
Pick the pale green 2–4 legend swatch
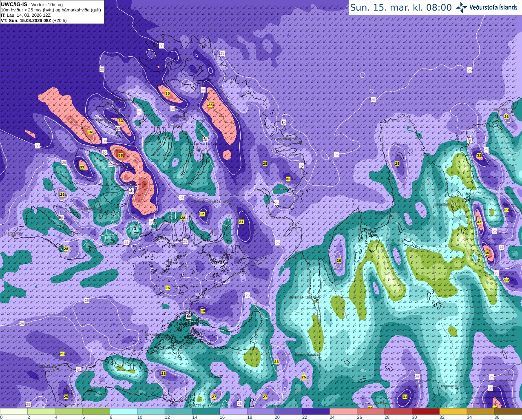tap(41, 411)
